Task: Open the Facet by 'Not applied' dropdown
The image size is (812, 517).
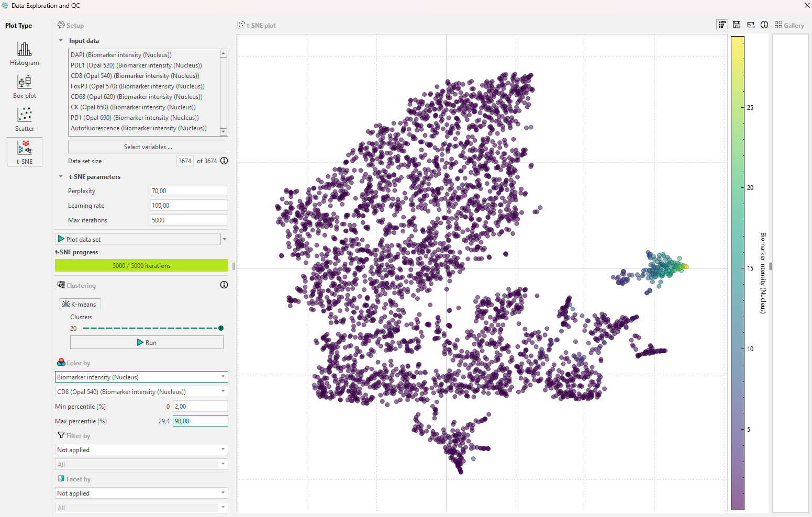Action: pos(141,493)
